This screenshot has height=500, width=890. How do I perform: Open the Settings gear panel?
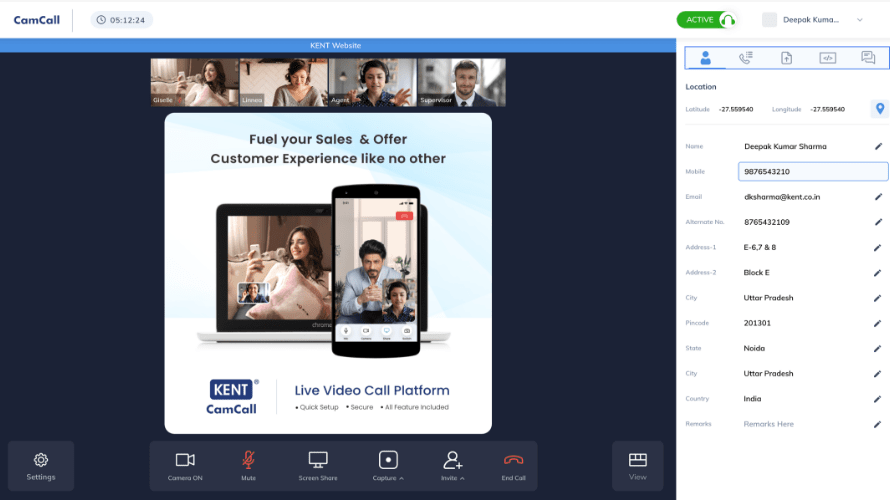(x=41, y=466)
